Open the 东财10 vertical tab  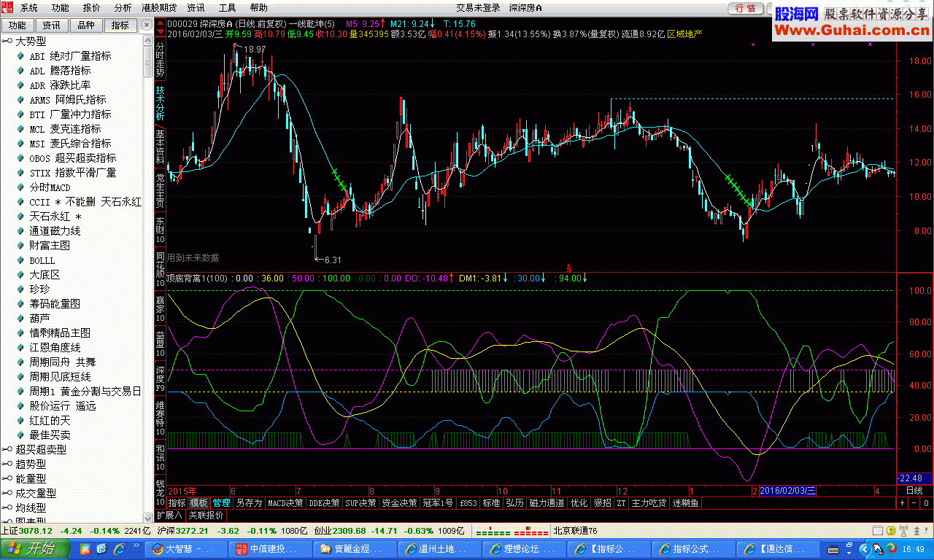[161, 229]
